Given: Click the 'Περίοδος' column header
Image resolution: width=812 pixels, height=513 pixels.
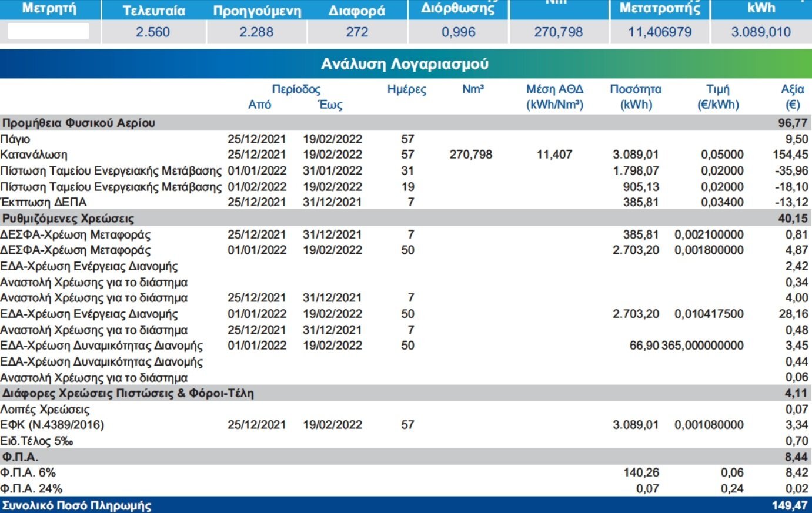Looking at the screenshot, I should 296,89.
